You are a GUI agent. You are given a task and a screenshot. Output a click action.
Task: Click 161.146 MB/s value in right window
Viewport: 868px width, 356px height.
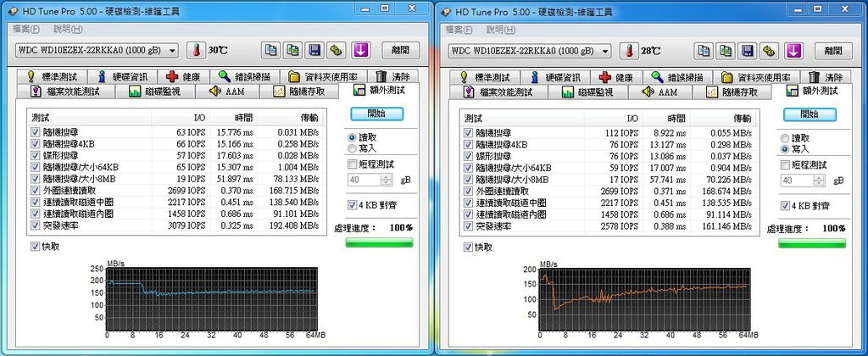click(x=726, y=226)
